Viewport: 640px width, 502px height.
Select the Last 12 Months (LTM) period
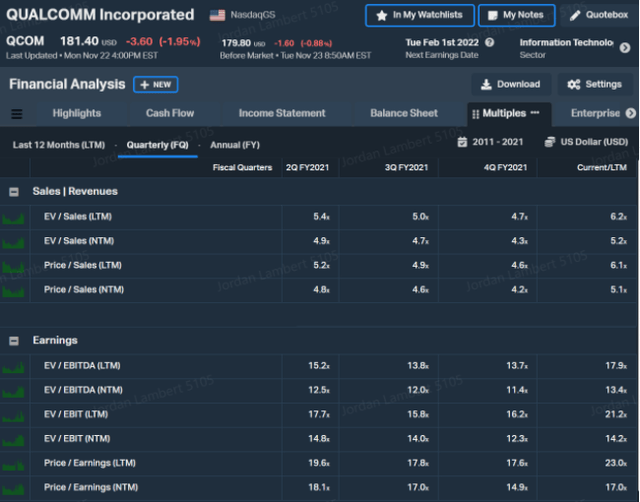(59, 145)
